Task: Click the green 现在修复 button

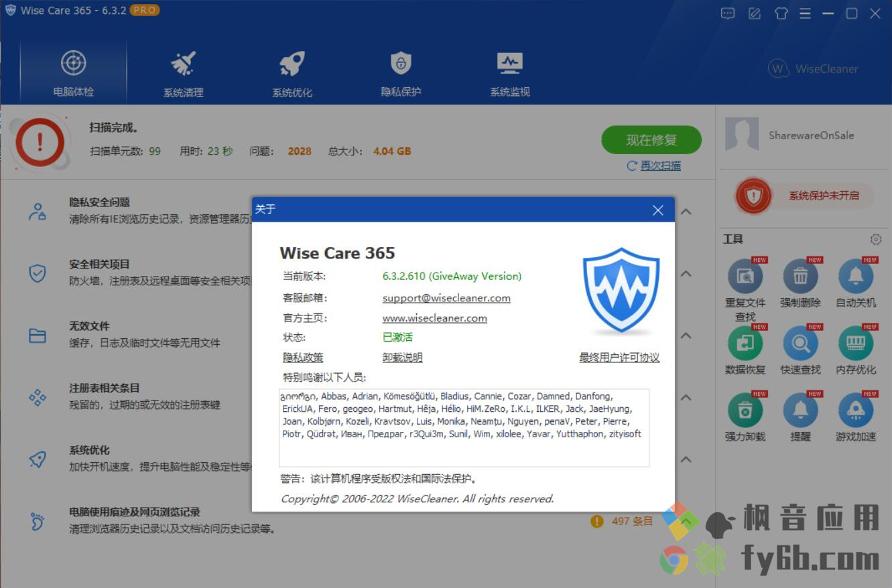Action: point(651,140)
